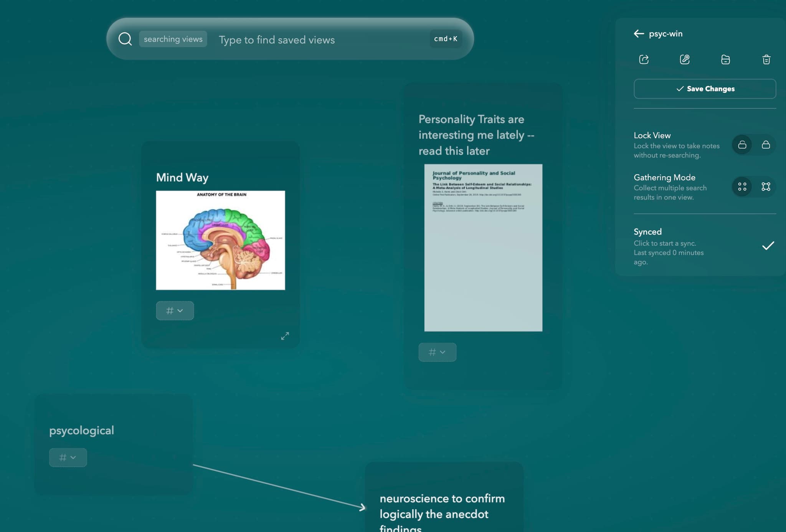Expand the Mind Way card with arrows icon

click(x=285, y=336)
